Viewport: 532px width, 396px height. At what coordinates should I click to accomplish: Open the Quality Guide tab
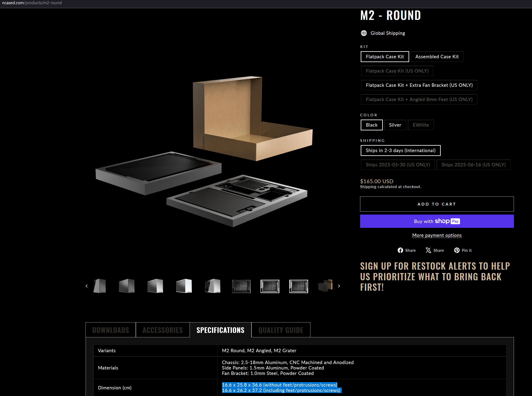pyautogui.click(x=281, y=330)
